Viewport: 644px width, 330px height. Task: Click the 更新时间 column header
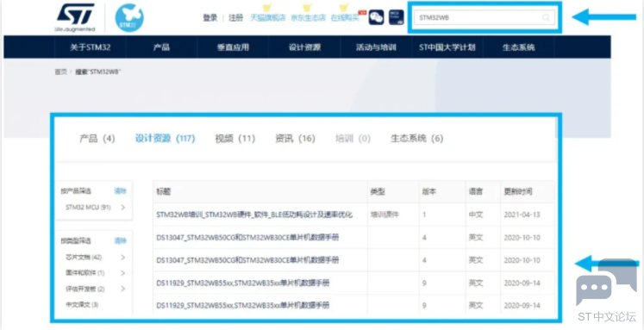tap(518, 191)
